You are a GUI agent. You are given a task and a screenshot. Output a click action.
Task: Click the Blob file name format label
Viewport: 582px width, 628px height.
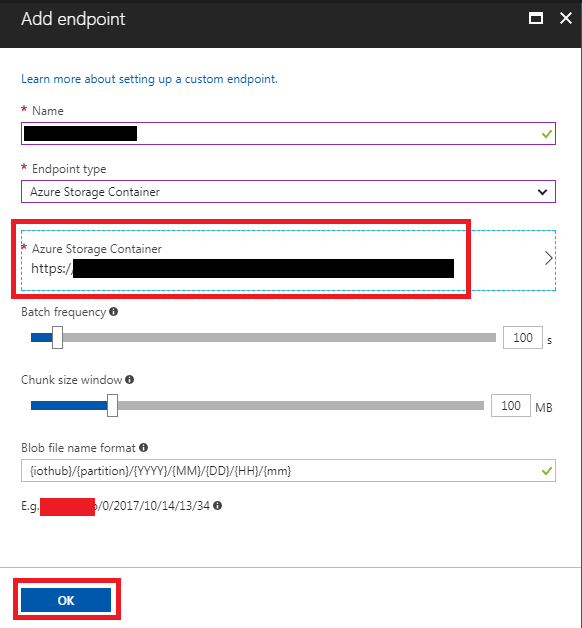(x=78, y=448)
